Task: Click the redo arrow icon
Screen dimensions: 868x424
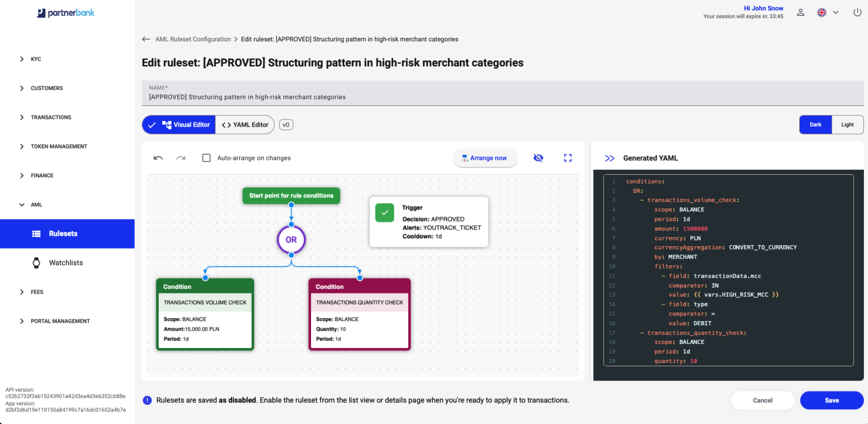Action: tap(181, 158)
